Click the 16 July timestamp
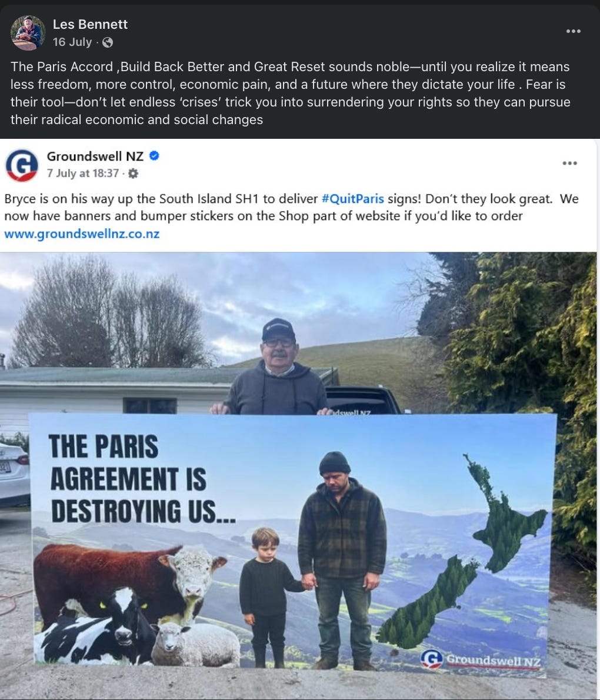The image size is (600, 700). click(72, 42)
